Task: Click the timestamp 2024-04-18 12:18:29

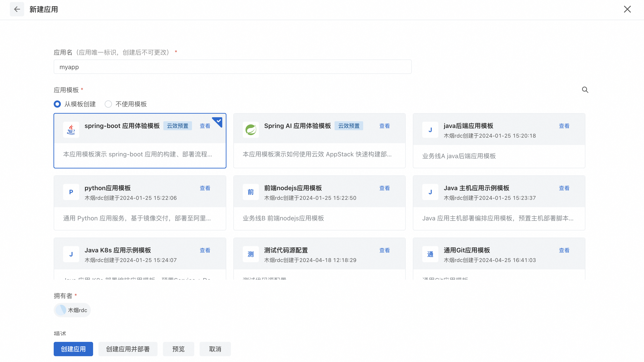Action: tap(328, 260)
